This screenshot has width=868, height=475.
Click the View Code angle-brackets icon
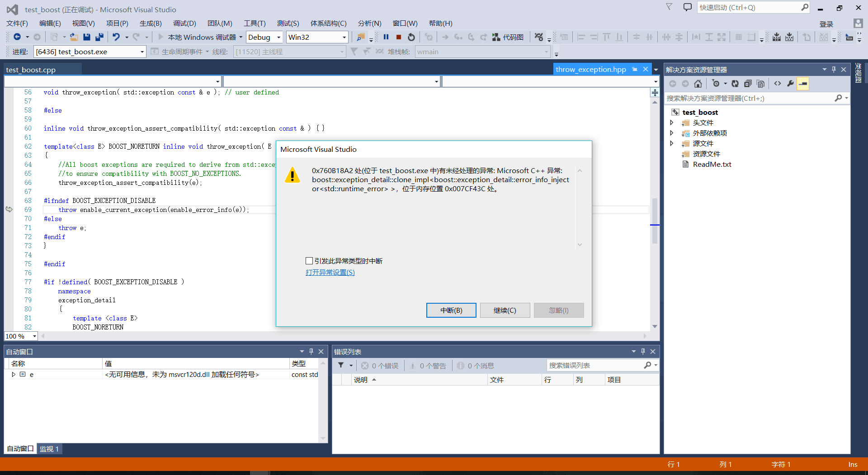[778, 84]
